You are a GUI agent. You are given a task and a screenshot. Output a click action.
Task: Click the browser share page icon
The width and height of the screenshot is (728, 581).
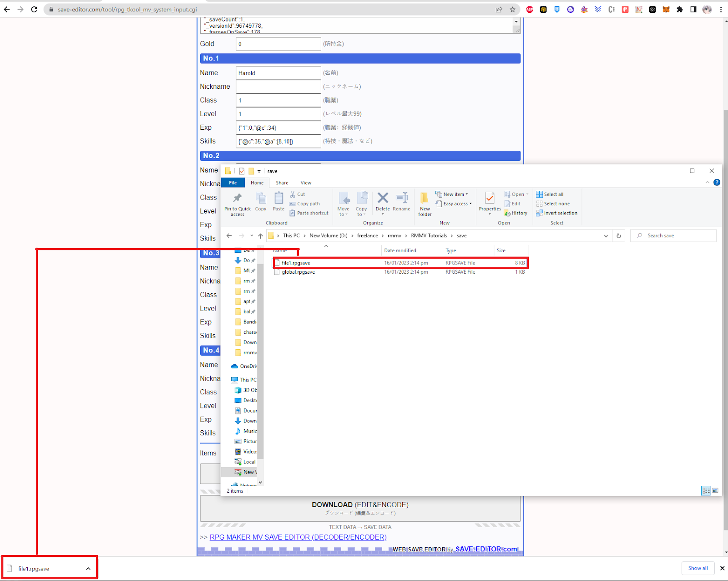click(x=499, y=9)
